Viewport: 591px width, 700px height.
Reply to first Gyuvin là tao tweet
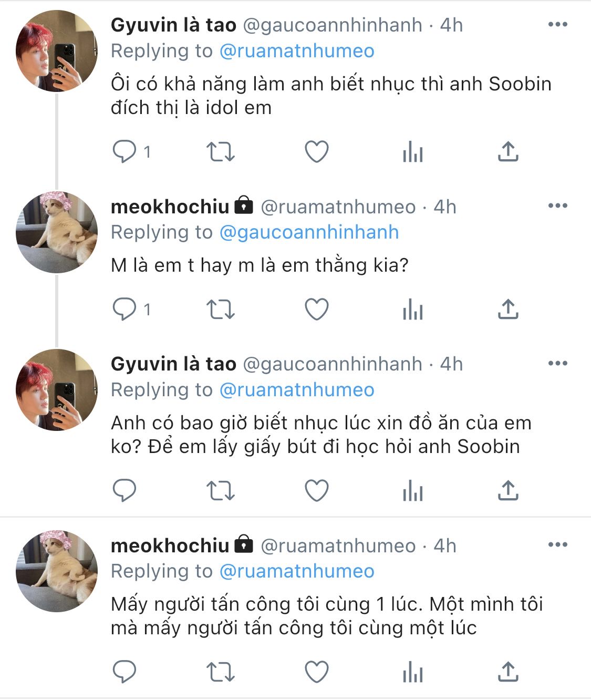point(125,152)
